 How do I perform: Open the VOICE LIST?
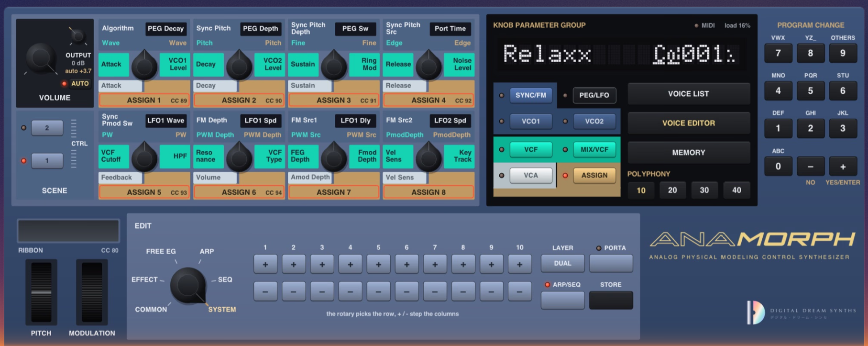tap(689, 94)
